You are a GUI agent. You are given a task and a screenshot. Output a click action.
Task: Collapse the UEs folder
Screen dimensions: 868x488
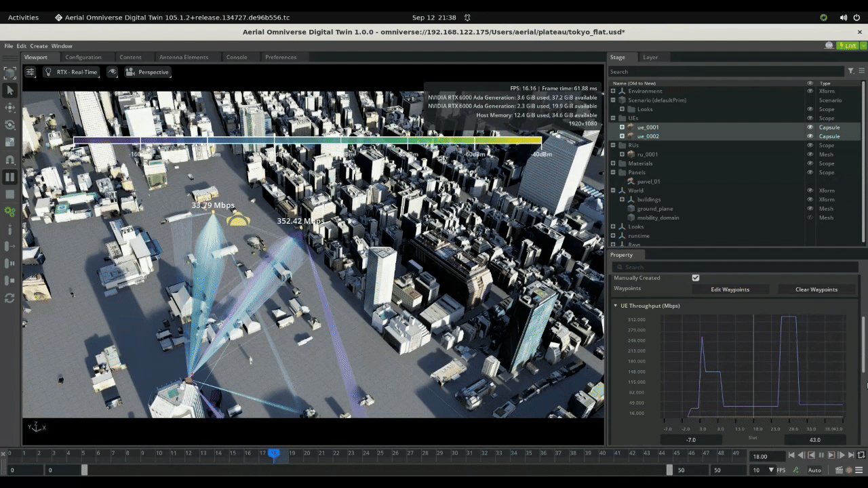[613, 118]
